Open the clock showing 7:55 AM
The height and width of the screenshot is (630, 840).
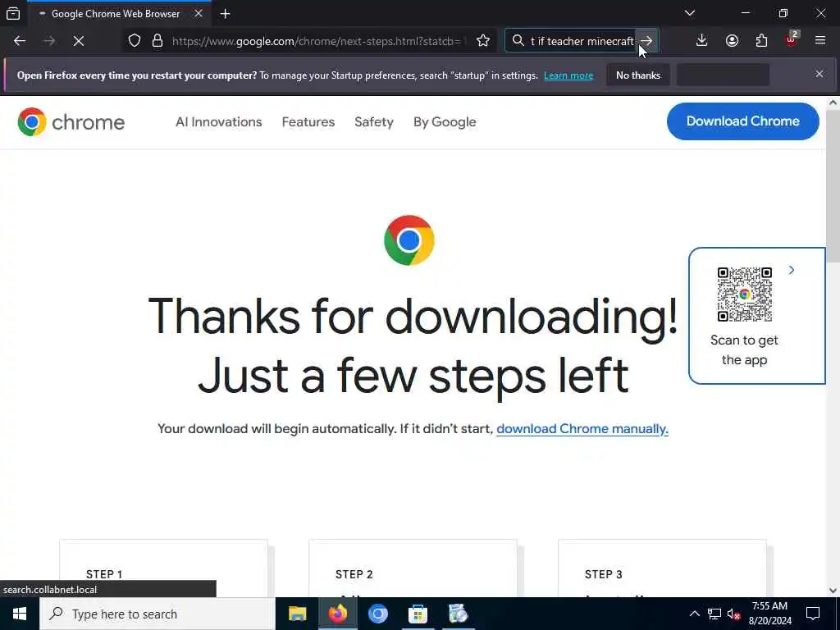(769, 614)
